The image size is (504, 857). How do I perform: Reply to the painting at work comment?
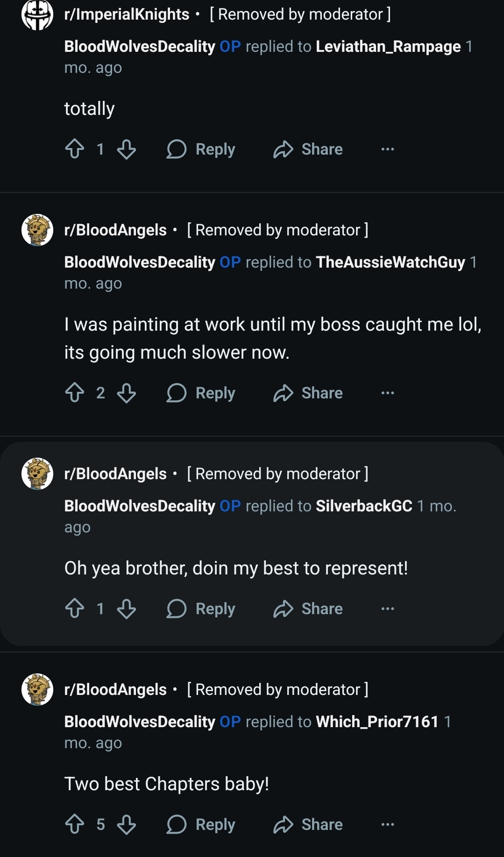pos(201,393)
